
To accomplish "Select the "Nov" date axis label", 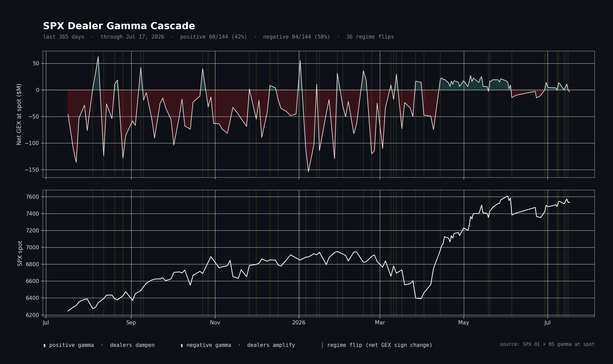I will [x=215, y=323].
